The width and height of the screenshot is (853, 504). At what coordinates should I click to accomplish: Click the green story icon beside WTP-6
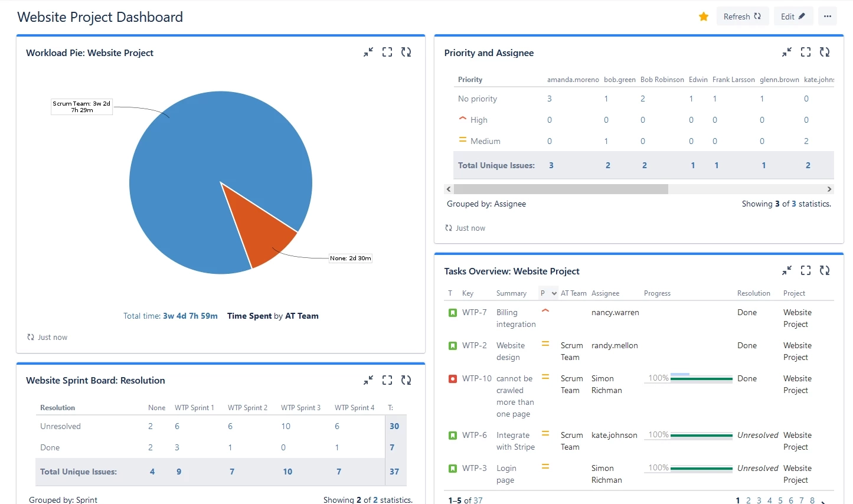coord(452,435)
